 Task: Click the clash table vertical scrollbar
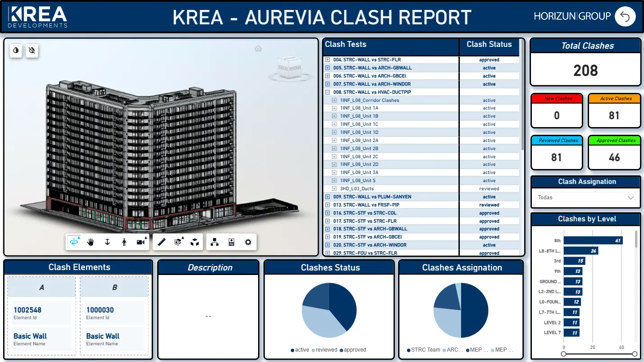(522, 95)
